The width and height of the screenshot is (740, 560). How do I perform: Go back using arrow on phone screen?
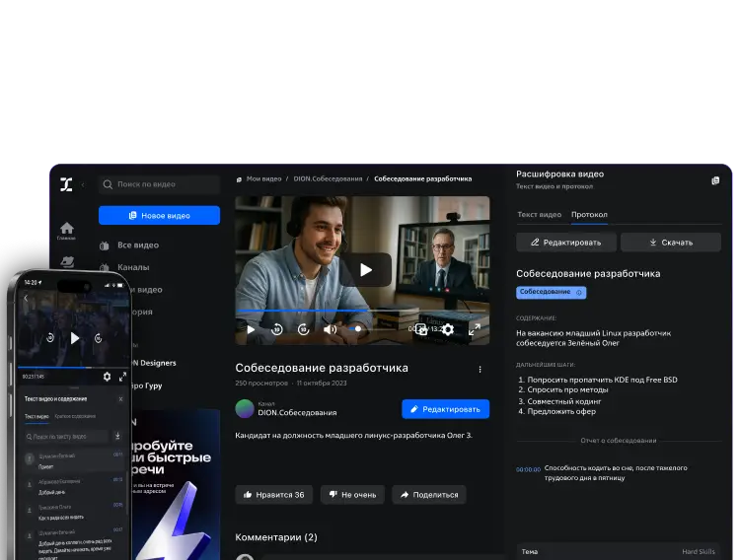26,298
